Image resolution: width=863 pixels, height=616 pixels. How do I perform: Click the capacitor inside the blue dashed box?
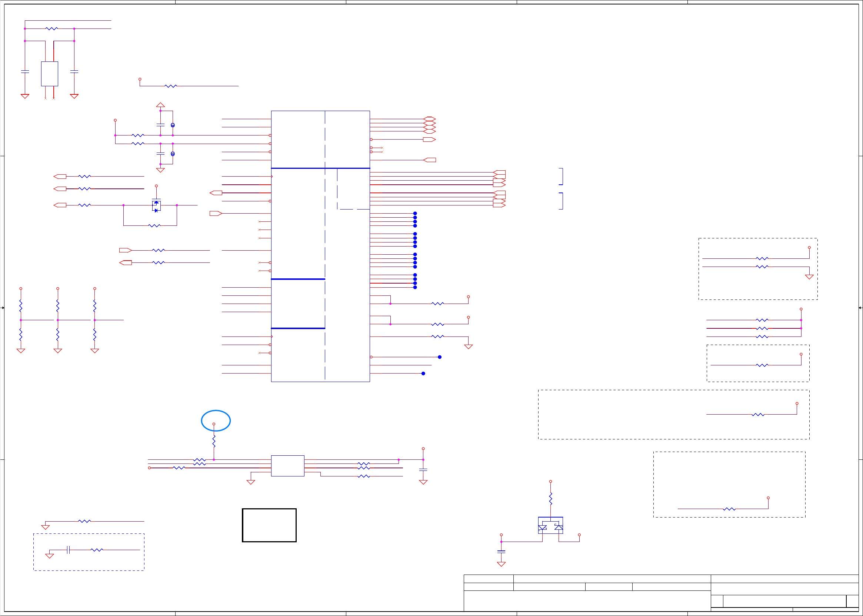[x=68, y=550]
